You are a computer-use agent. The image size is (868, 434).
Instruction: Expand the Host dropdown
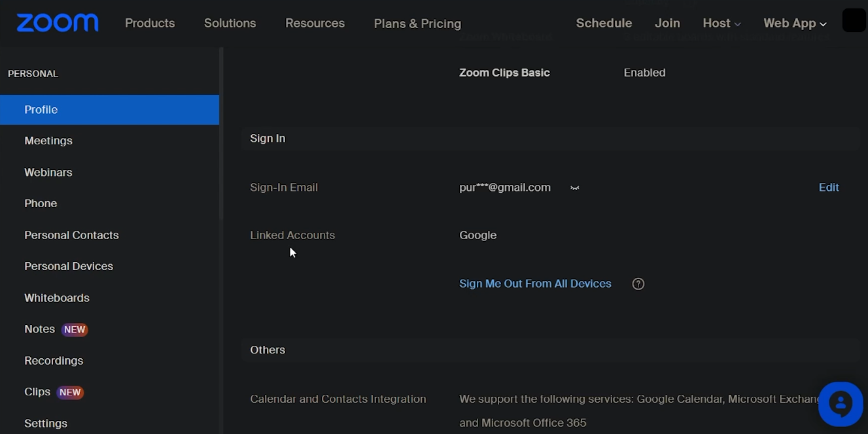[x=721, y=24]
